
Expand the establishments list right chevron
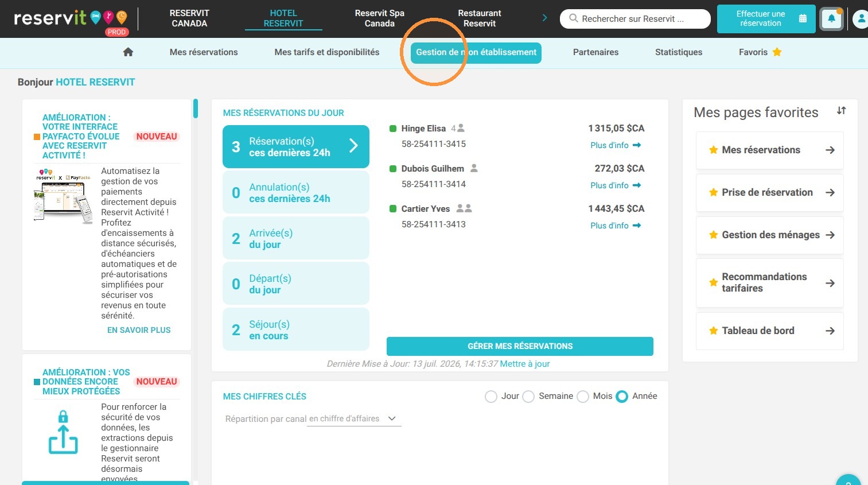[x=544, y=18]
